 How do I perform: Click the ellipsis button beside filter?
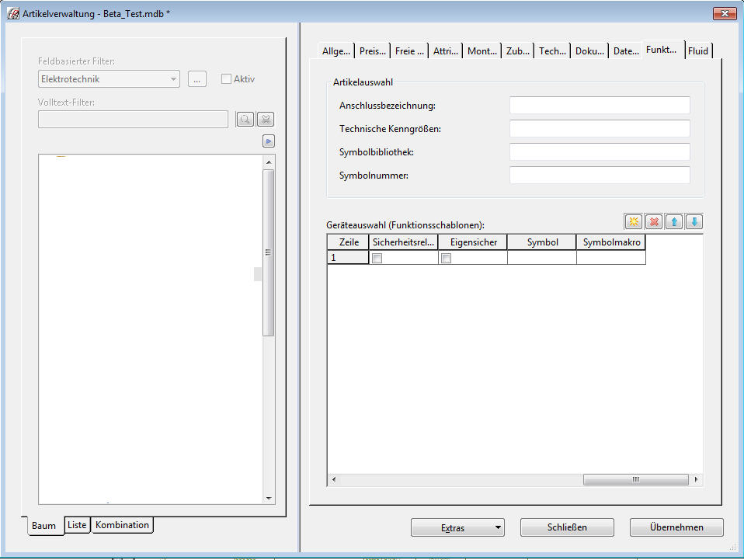197,78
